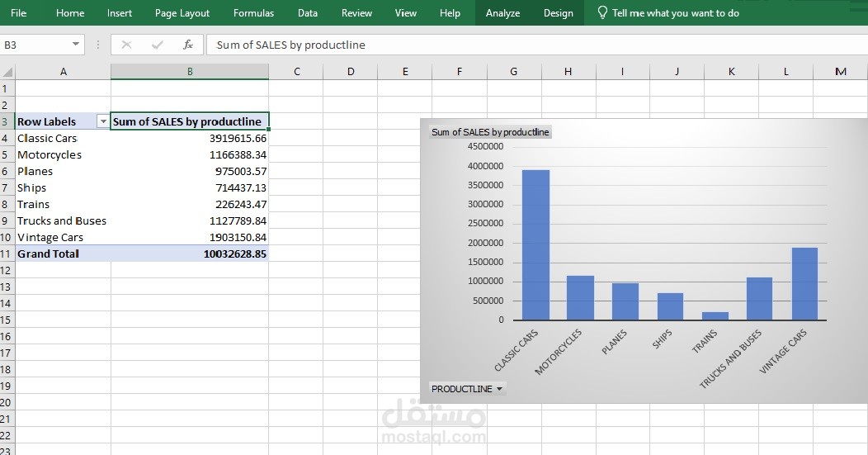Screen dimensions: 868x455
Task: Open the PivotChart Design tab
Action: click(x=558, y=12)
